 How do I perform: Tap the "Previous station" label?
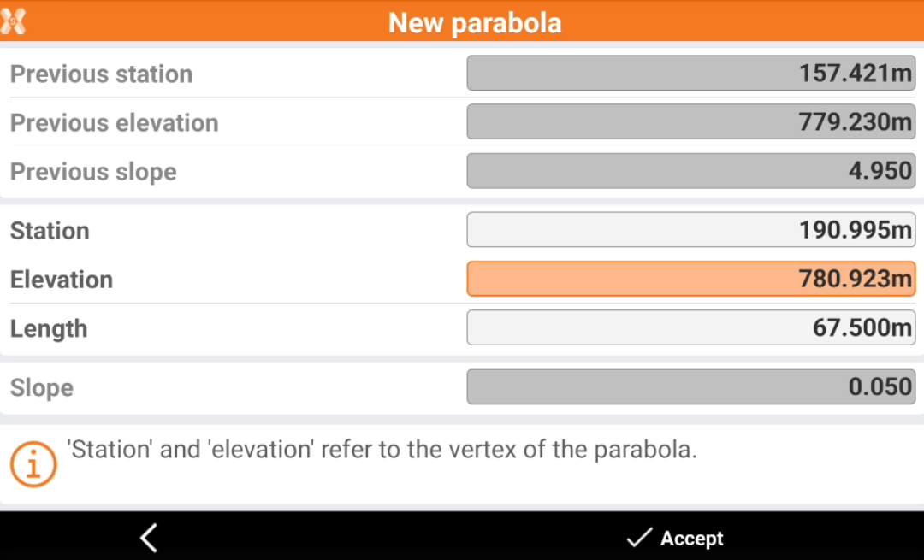click(x=101, y=74)
